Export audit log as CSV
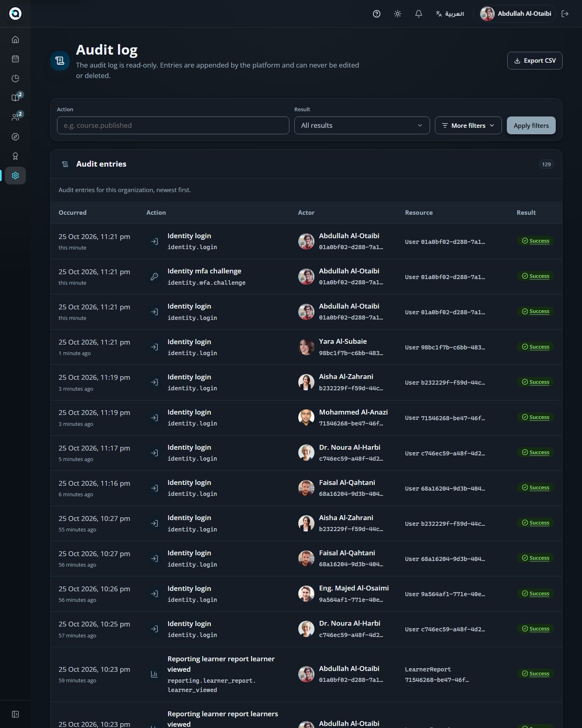The width and height of the screenshot is (582, 728). [535, 61]
